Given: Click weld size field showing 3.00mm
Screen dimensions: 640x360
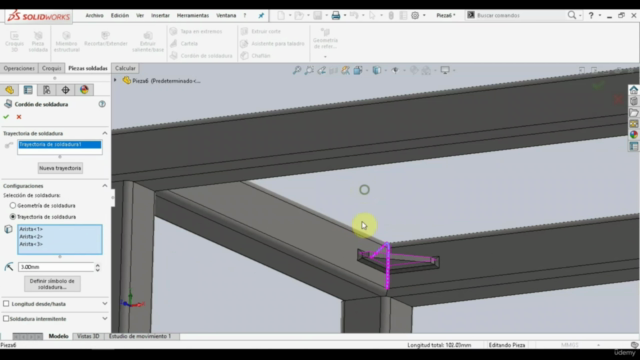Looking at the screenshot, I should [x=56, y=267].
